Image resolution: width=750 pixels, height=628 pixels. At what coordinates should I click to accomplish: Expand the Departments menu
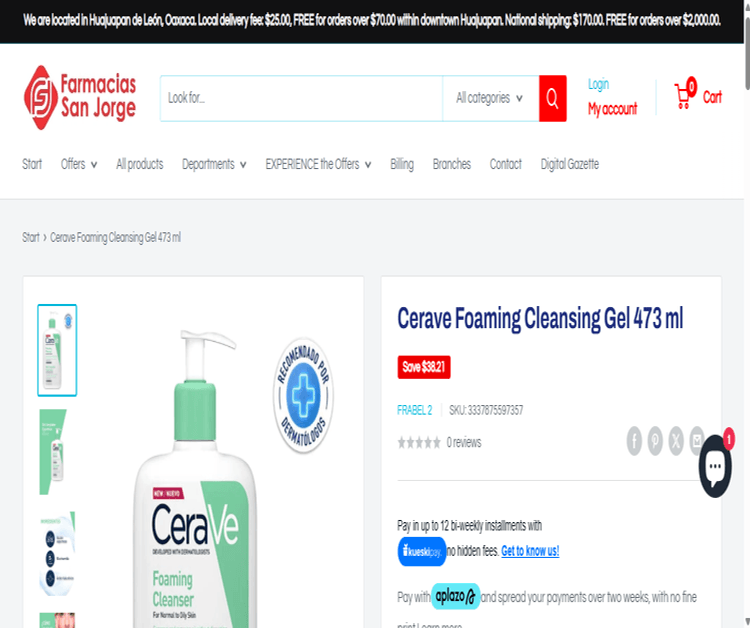tap(214, 165)
